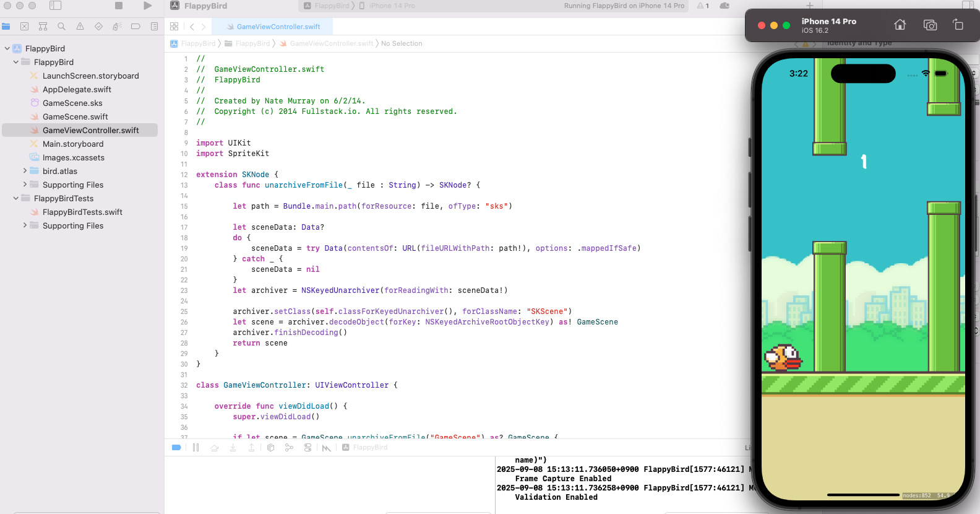This screenshot has height=514, width=980.
Task: Open Environment Overrides
Action: tap(307, 447)
